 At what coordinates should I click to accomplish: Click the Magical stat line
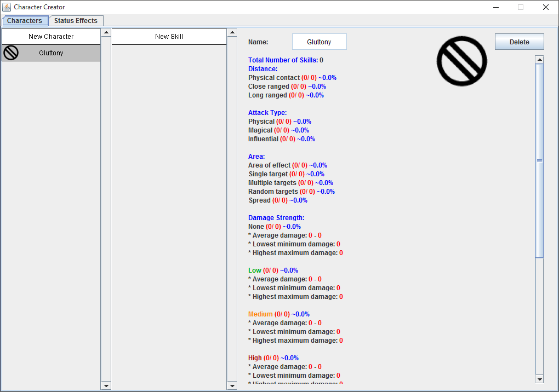[278, 130]
